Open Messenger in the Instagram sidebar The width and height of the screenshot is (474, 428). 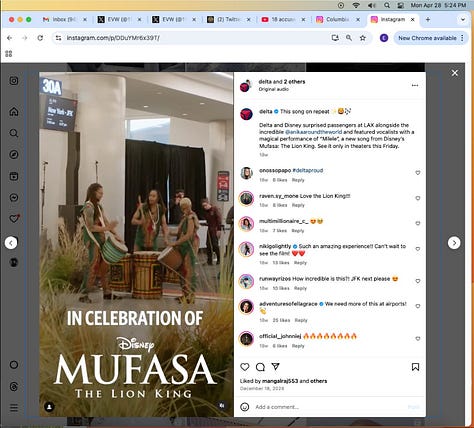click(x=14, y=198)
